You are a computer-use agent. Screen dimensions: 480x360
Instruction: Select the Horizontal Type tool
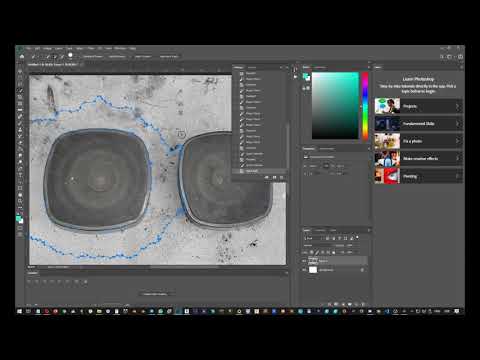[20, 175]
